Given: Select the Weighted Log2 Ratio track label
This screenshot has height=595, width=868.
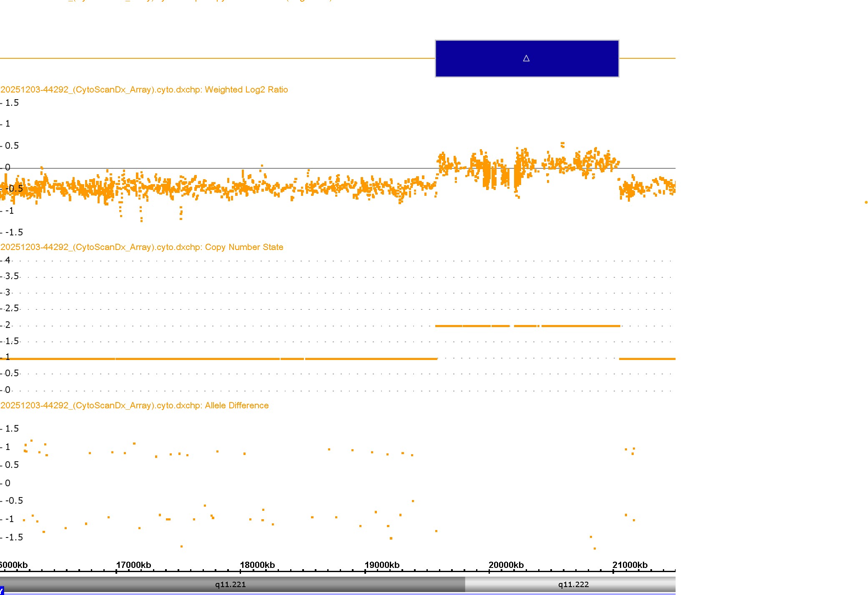Looking at the screenshot, I should pyautogui.click(x=144, y=90).
